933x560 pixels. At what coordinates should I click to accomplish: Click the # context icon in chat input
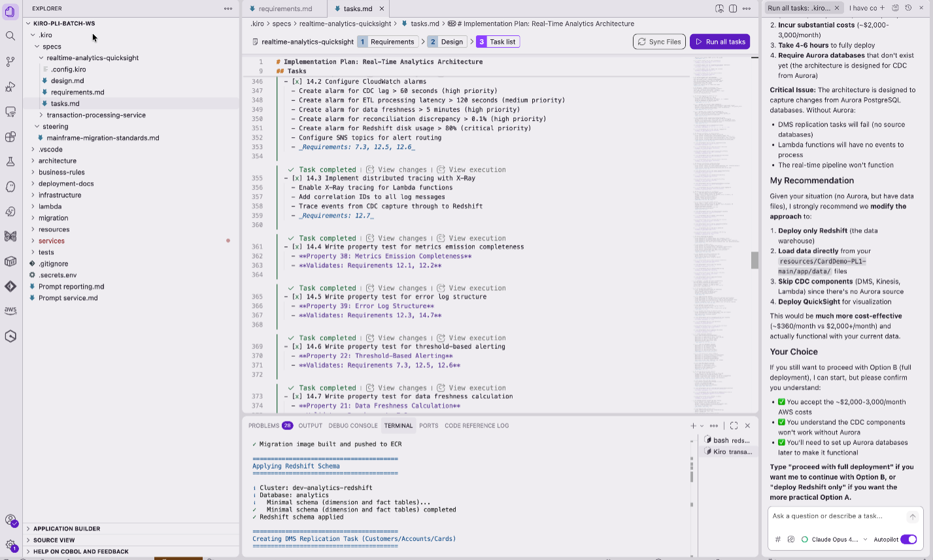pyautogui.click(x=777, y=539)
